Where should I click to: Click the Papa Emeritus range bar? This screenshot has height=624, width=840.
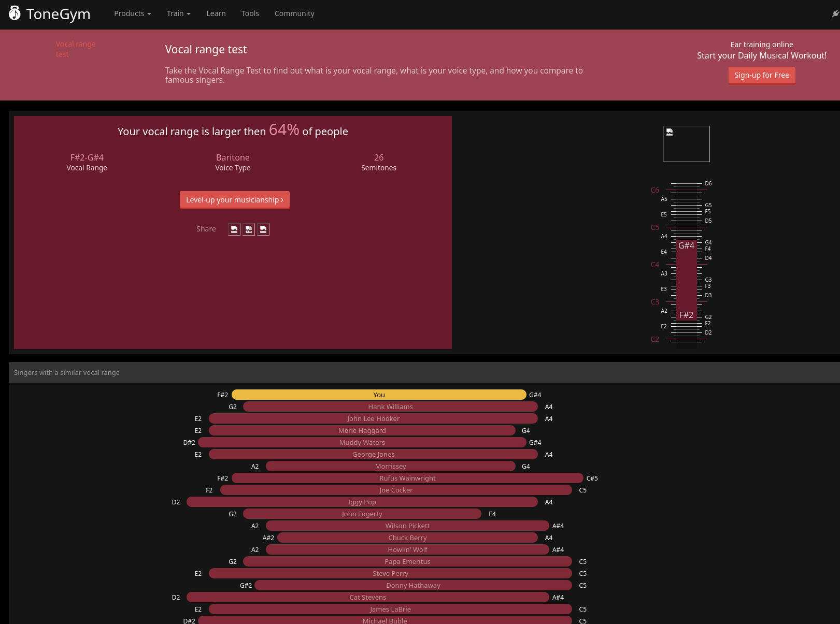point(408,561)
